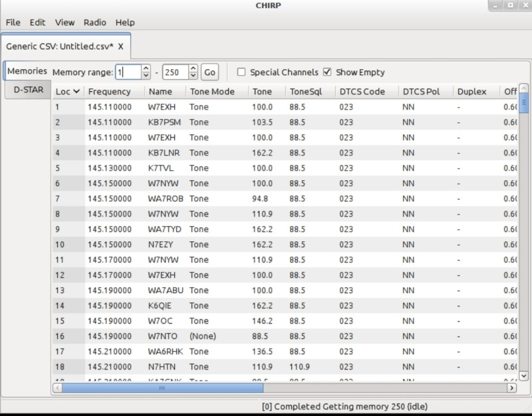Sort by the Frequency column header

point(109,92)
